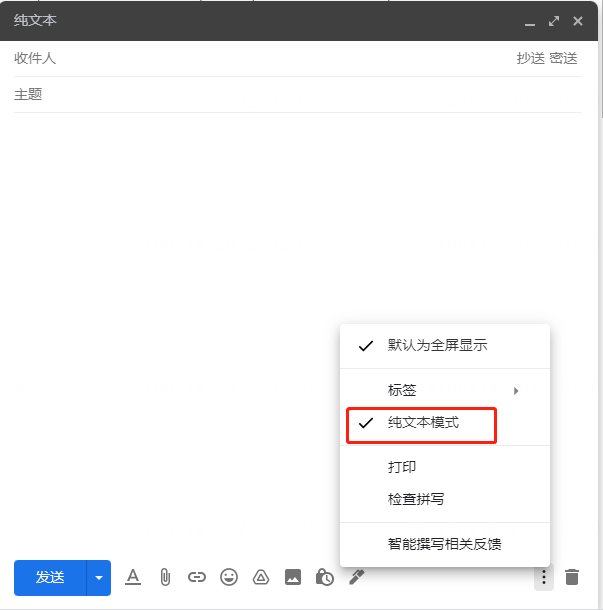Click the three-dot more options button
Viewport: 603px width, 610px height.
pos(543,577)
